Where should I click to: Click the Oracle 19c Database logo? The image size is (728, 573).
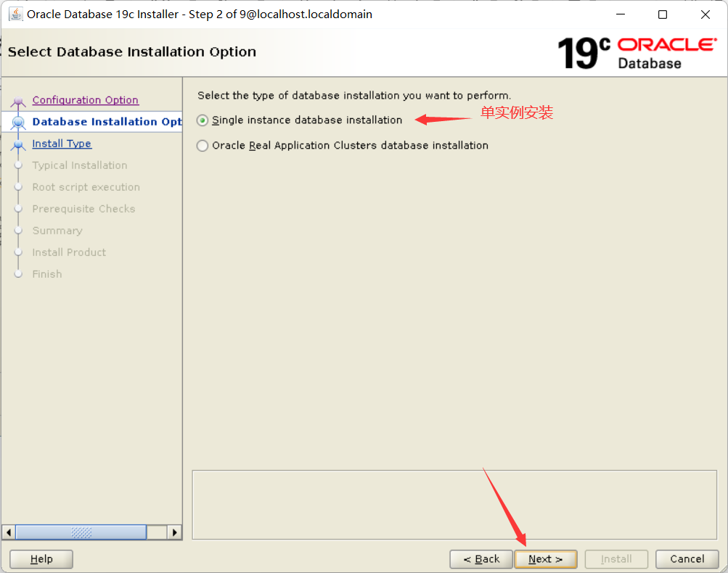tap(637, 53)
